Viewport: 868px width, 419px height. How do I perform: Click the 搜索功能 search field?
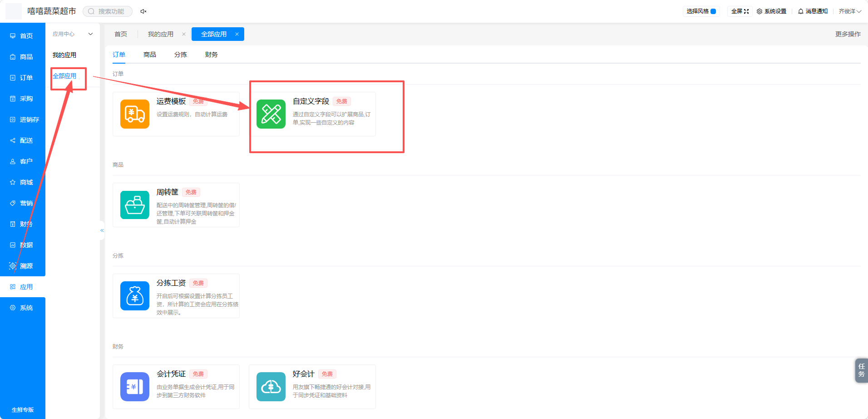pyautogui.click(x=108, y=11)
